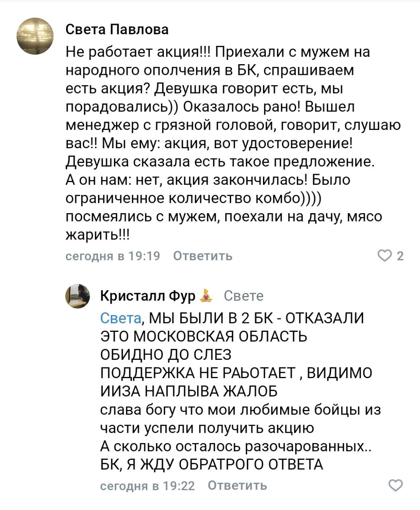Tap the gray 'Свете' reply-to label
The image size is (420, 510).
(243, 296)
